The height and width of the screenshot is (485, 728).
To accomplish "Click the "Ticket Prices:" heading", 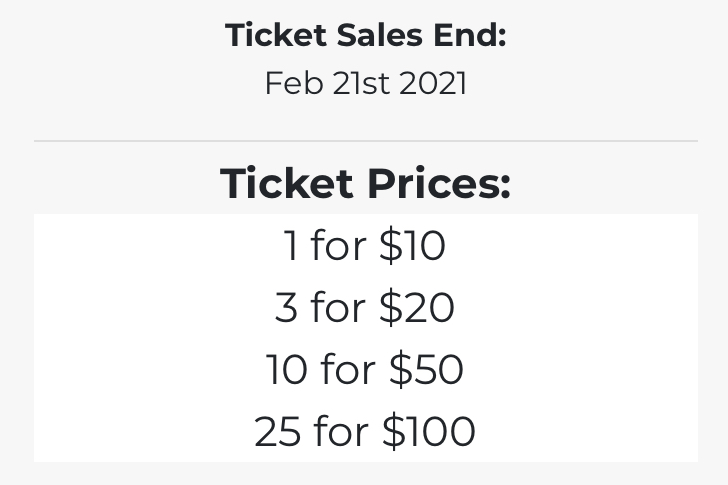I will [x=365, y=183].
